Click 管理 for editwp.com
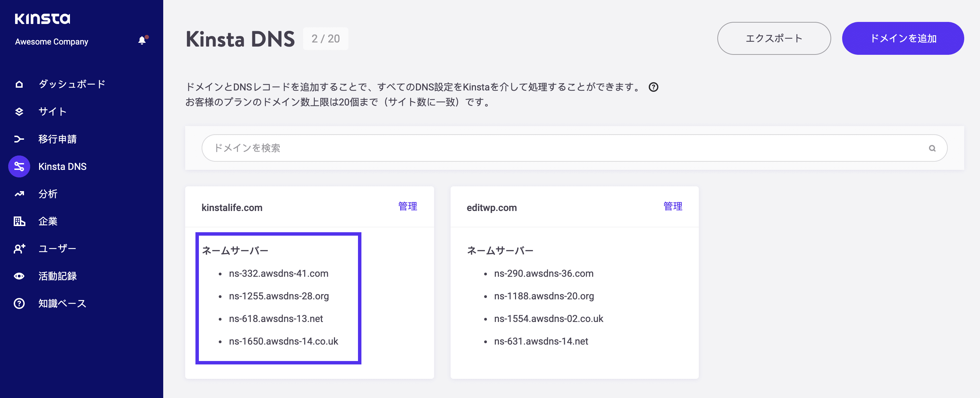Viewport: 980px width, 398px height. tap(673, 207)
